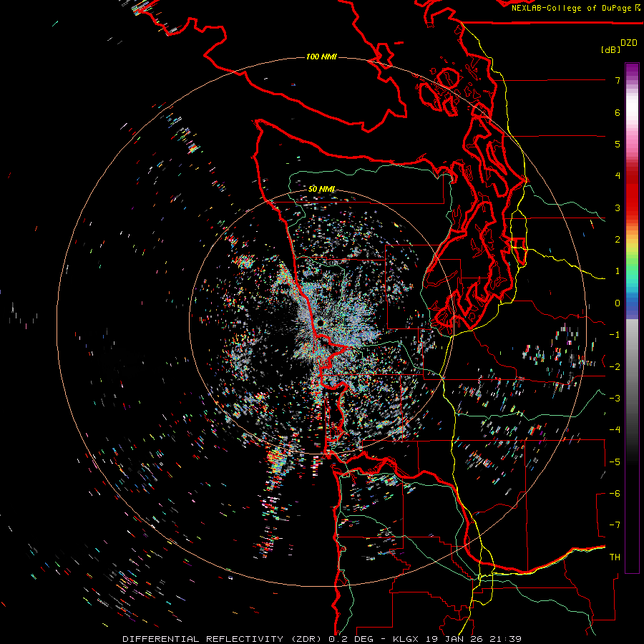Click the -2 tick label on scale
Screen dimensions: 644x644
click(615, 366)
